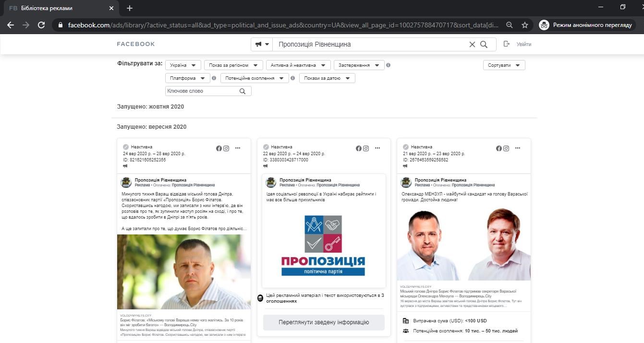Open info icon beside Платформа
The image size is (644, 343).
pos(214,78)
